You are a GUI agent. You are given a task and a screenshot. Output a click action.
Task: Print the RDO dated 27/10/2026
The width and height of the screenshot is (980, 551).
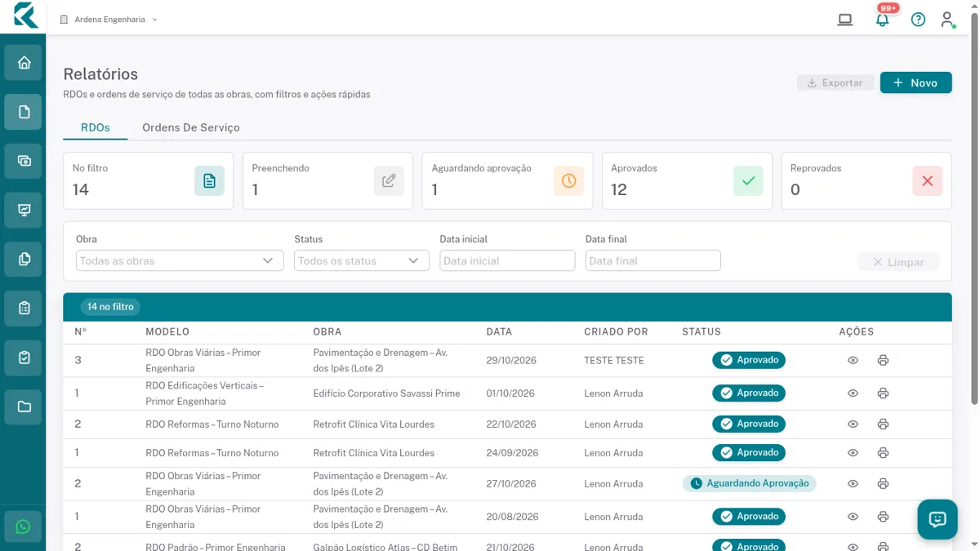click(883, 483)
